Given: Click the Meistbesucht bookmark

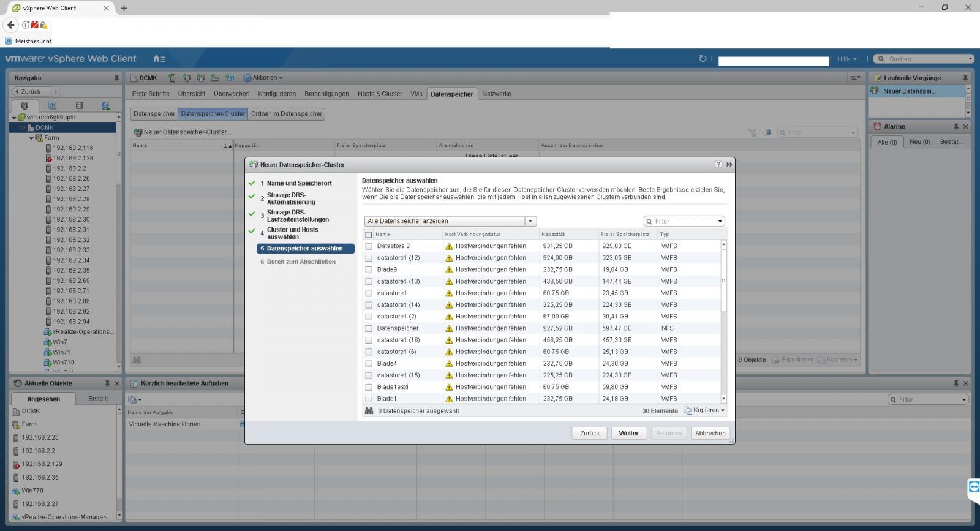Looking at the screenshot, I should tap(28, 41).
